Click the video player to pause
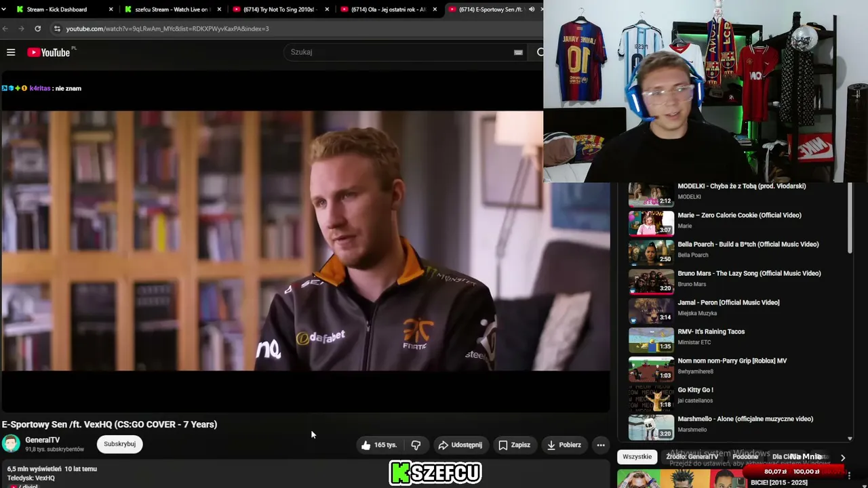 pos(305,241)
